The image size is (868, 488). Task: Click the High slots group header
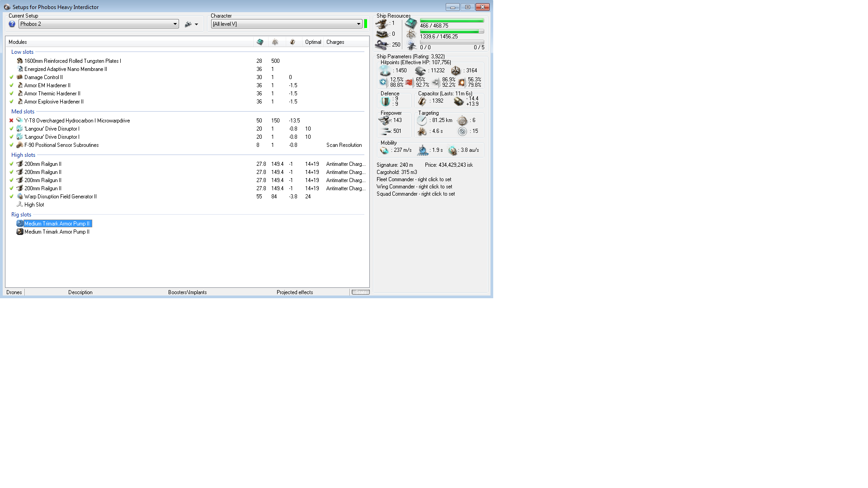(x=24, y=155)
